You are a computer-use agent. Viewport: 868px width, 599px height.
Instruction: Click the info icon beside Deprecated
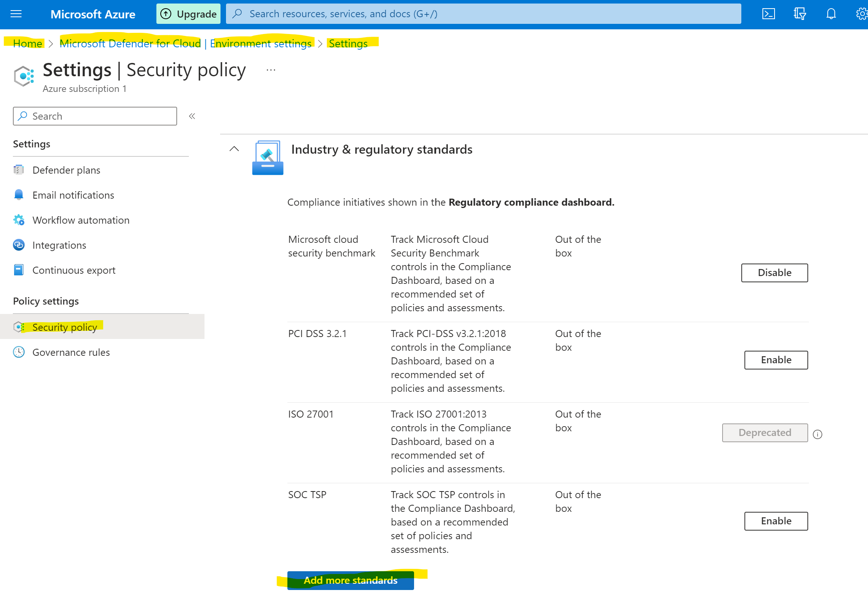point(818,434)
